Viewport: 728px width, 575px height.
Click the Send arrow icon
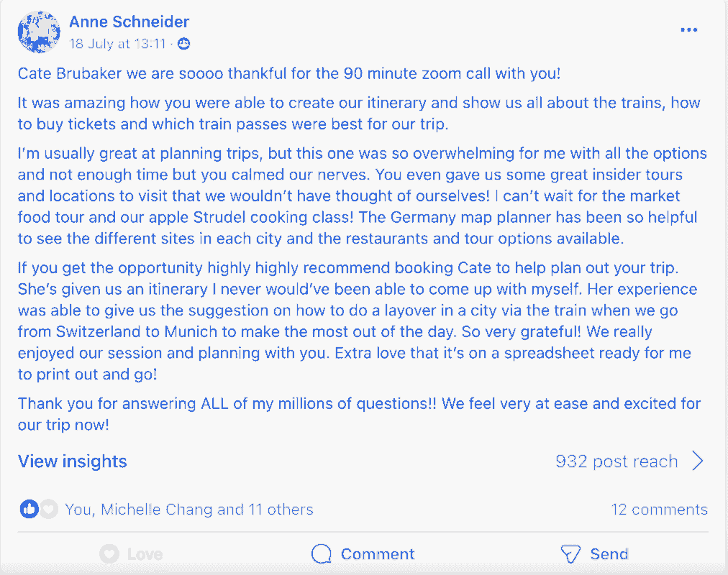click(x=570, y=554)
